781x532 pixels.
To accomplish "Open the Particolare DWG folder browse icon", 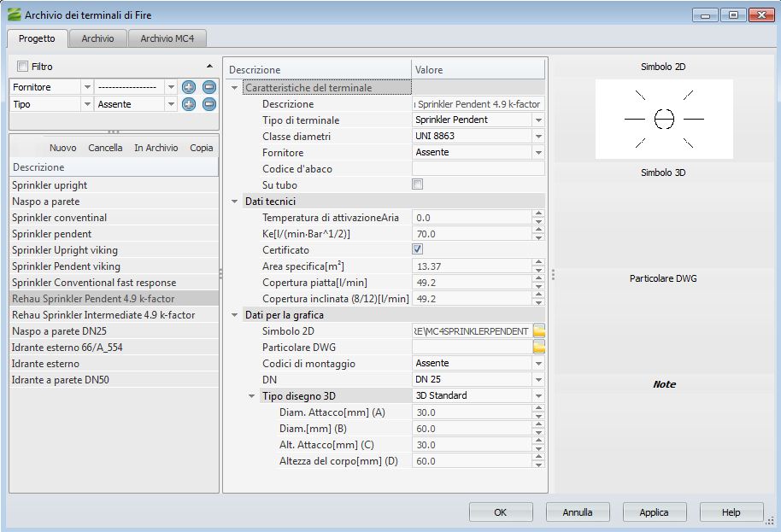I will 539,347.
